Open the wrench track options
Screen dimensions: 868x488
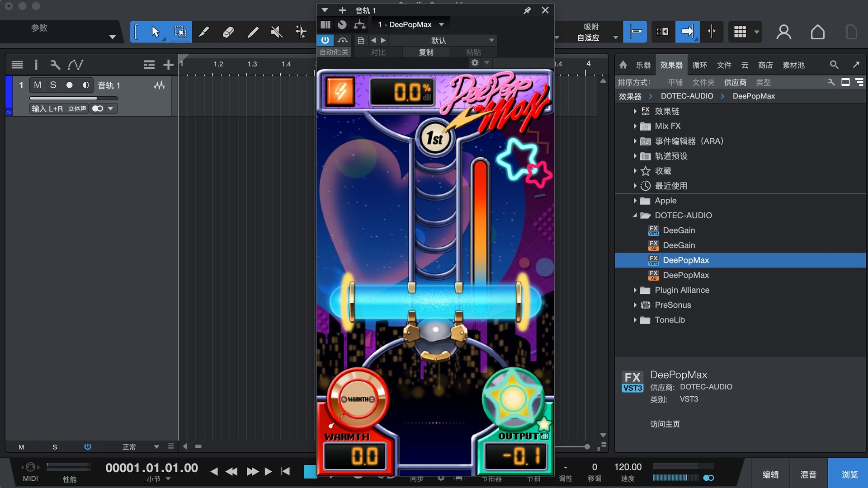click(x=55, y=65)
